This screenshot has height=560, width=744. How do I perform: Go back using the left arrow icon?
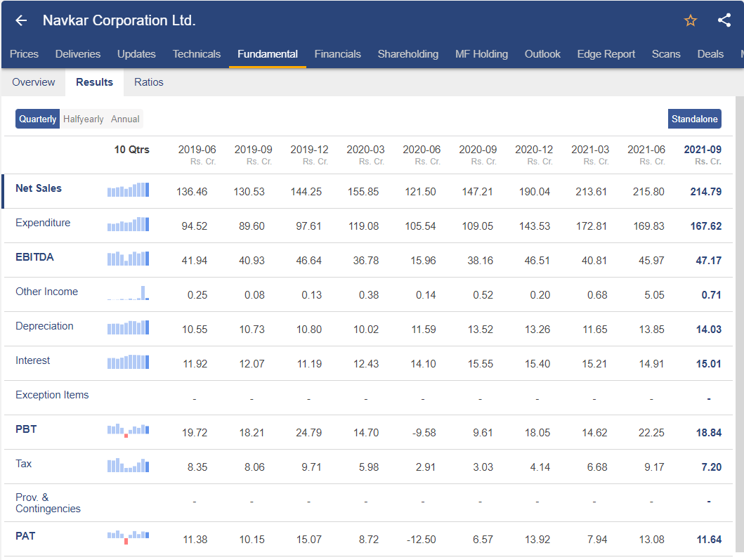point(21,20)
